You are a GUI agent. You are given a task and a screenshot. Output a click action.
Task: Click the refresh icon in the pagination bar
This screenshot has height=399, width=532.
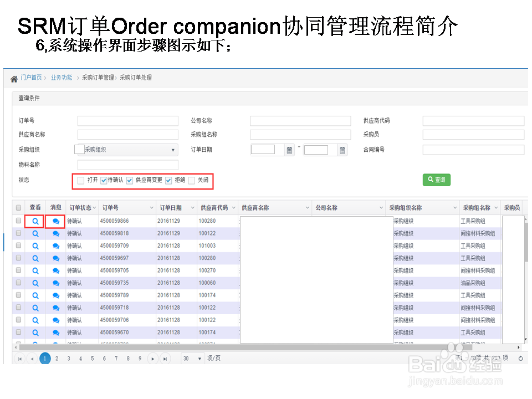520,358
